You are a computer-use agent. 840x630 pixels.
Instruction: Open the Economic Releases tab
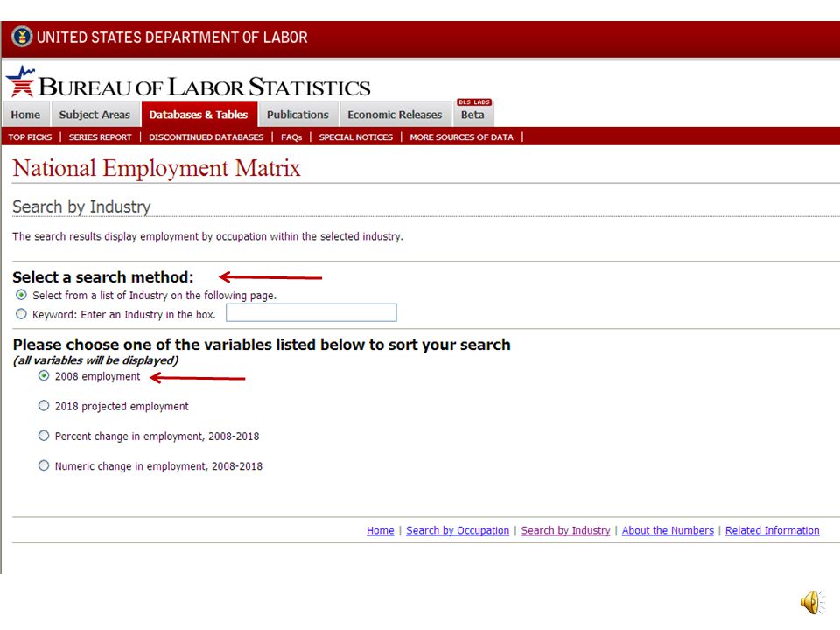[x=395, y=115]
